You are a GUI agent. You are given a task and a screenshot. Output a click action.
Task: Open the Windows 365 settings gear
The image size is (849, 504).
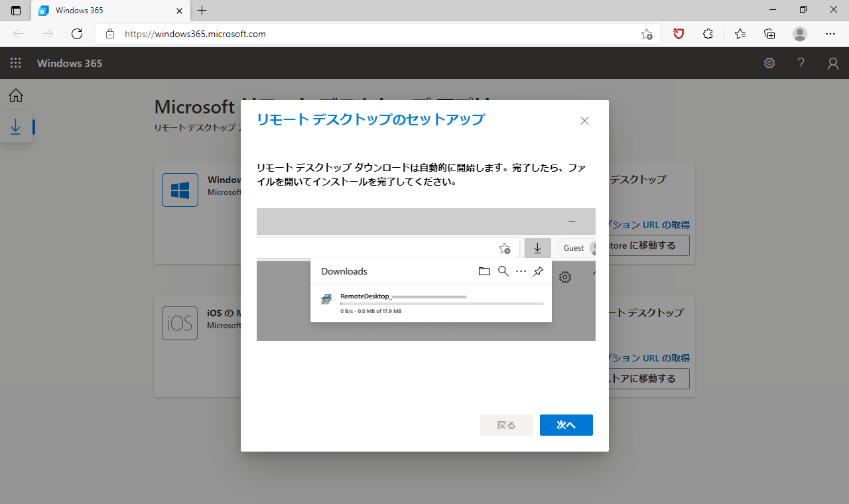(x=769, y=63)
